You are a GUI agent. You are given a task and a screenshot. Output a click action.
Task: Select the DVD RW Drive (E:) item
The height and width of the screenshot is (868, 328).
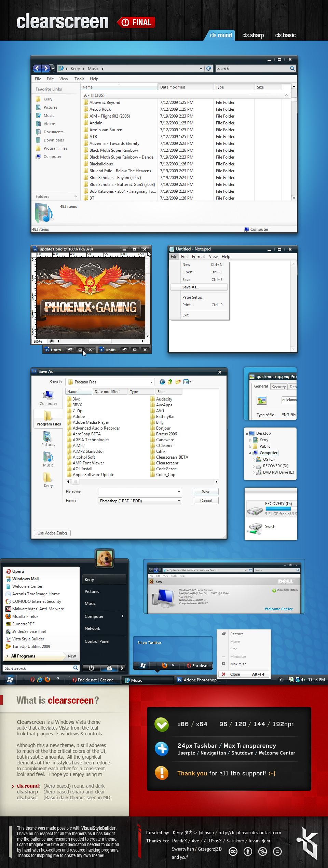coord(275,472)
